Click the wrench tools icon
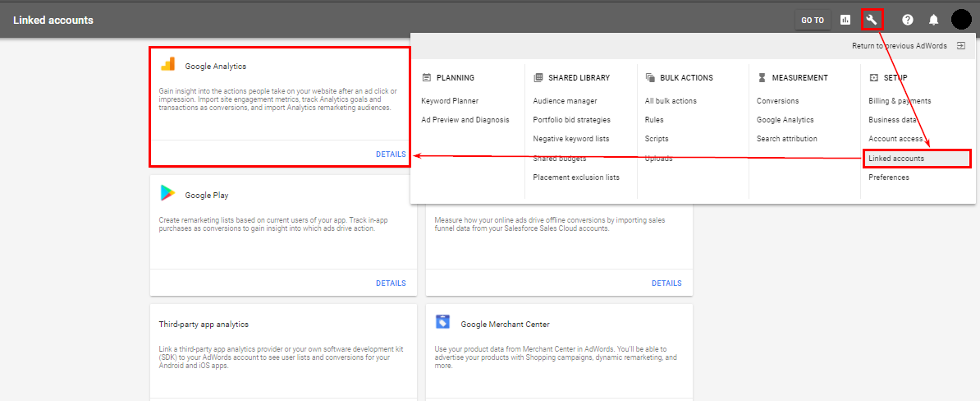 point(872,20)
